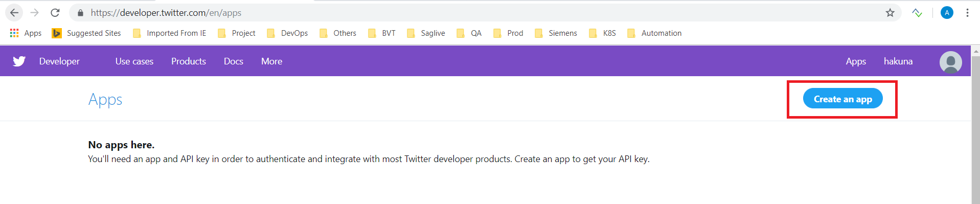Click the Developer link in header
The image size is (980, 204).
[x=59, y=61]
